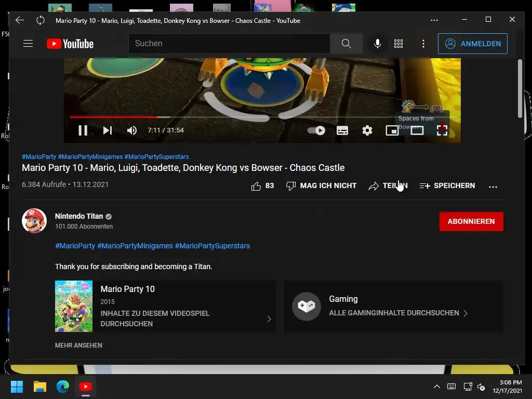This screenshot has width=532, height=399.
Task: Open the muted volume tray icon
Action: 481,387
